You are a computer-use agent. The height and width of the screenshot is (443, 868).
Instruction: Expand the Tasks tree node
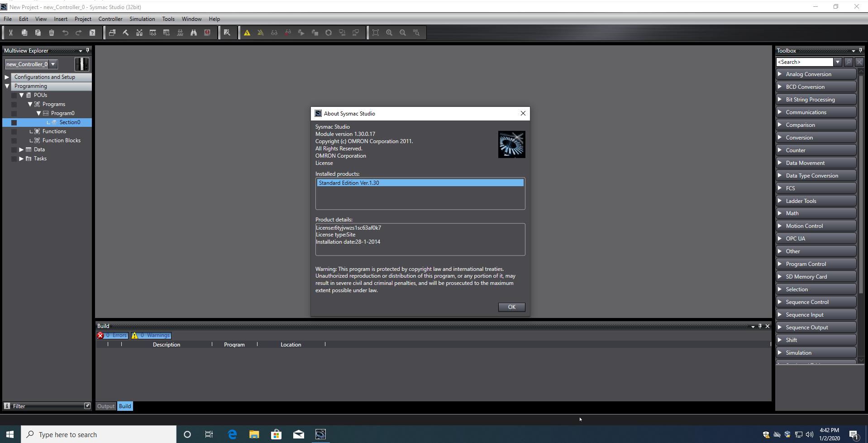(x=21, y=159)
